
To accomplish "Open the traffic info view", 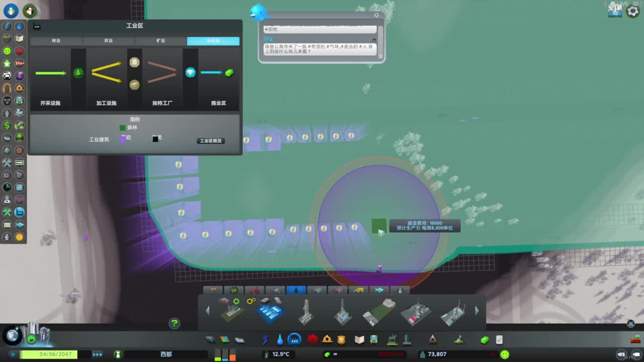I will click(x=7, y=76).
